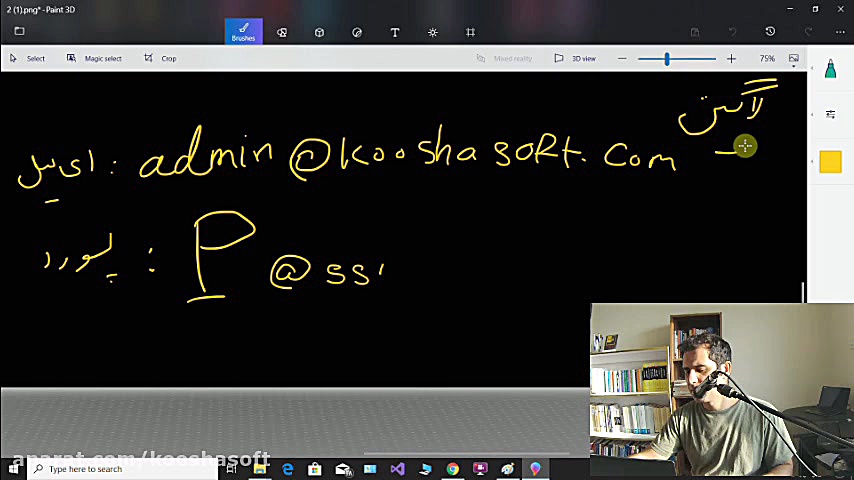Open the Canvas settings tool
The image size is (854, 480).
click(470, 32)
